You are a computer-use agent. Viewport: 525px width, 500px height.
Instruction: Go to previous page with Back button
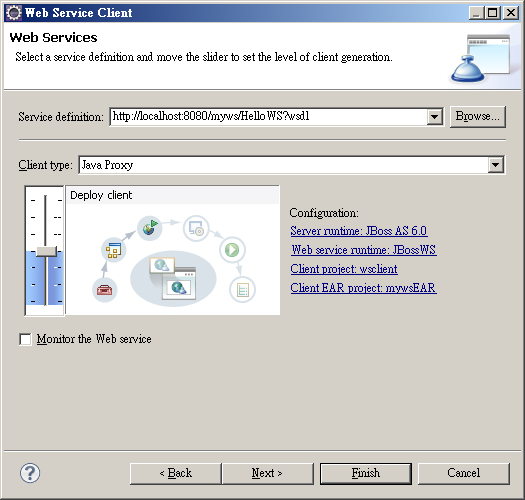point(175,474)
